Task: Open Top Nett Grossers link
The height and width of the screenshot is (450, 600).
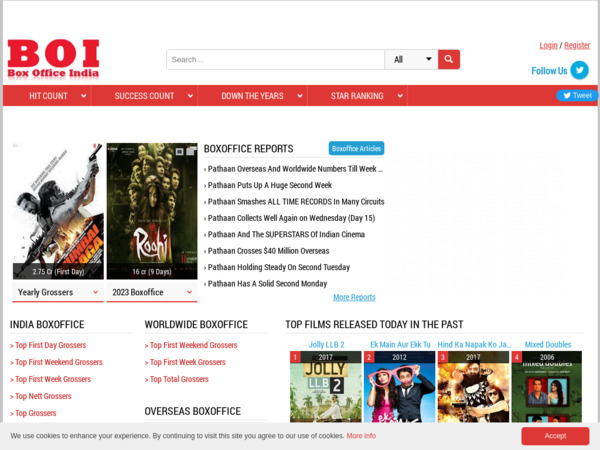Action: (43, 396)
